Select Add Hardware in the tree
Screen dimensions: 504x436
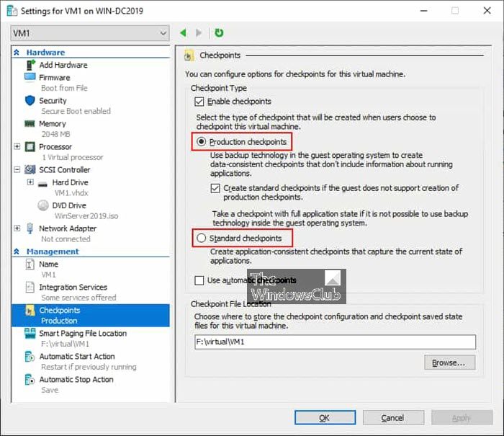point(63,65)
